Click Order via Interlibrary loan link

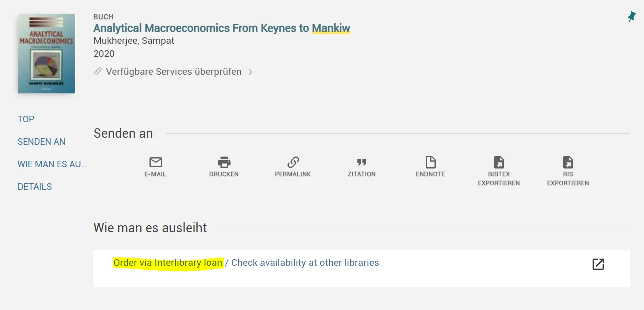168,263
